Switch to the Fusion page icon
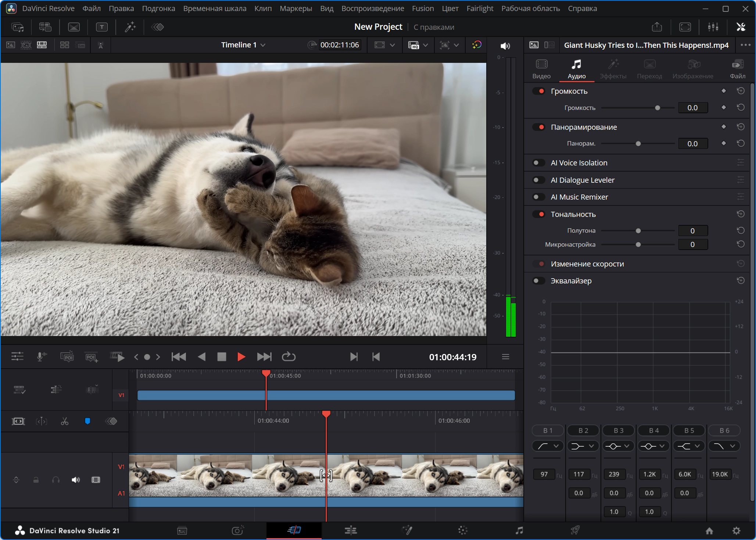The height and width of the screenshot is (540, 756). click(407, 530)
